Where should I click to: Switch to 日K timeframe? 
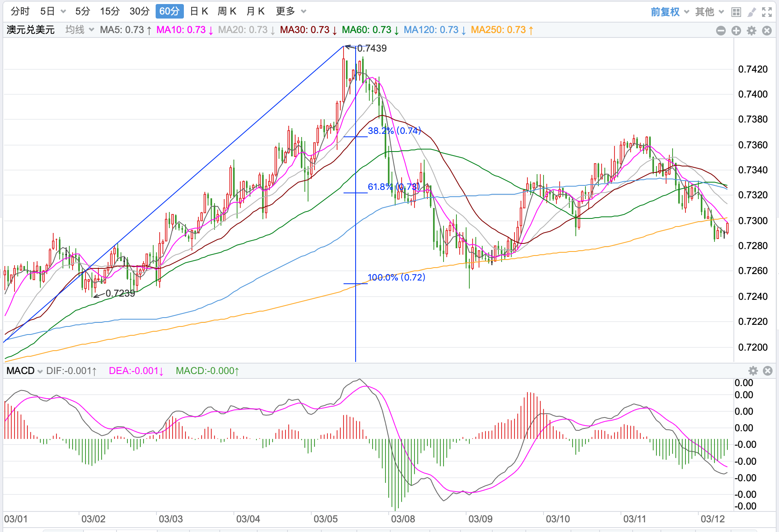pos(199,11)
